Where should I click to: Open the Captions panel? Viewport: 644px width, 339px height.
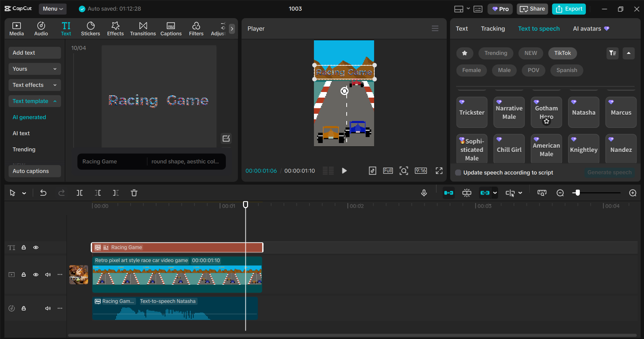click(x=171, y=29)
